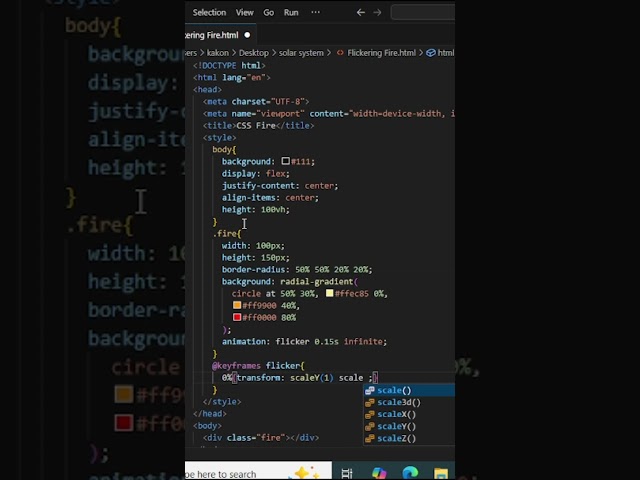The width and height of the screenshot is (640, 480).
Task: Open the #111 background color swatch
Action: [285, 161]
